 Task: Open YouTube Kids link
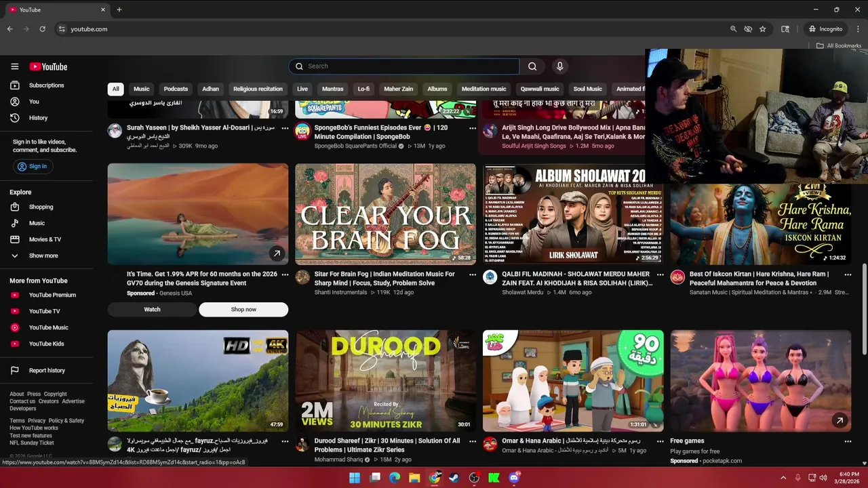tap(46, 344)
